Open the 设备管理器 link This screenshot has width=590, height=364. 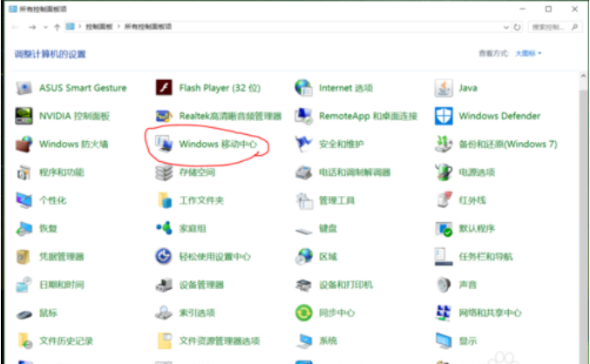pyautogui.click(x=201, y=285)
